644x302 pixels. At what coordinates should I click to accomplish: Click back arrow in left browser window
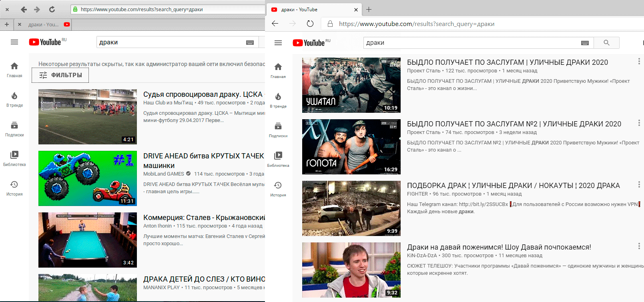pyautogui.click(x=24, y=9)
